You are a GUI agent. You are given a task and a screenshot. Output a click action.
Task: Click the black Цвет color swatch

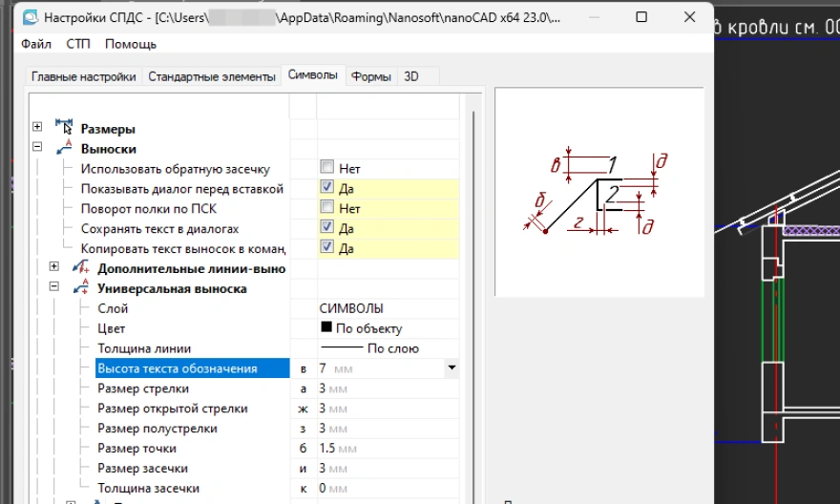coord(326,328)
